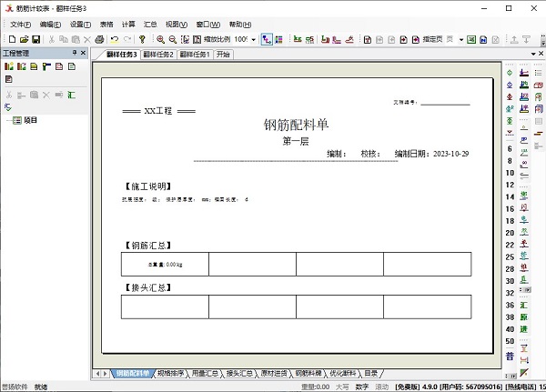This screenshot has height=392, width=546.
Task: Choose rebar diameter 6 in right toolbar
Action: (x=510, y=149)
